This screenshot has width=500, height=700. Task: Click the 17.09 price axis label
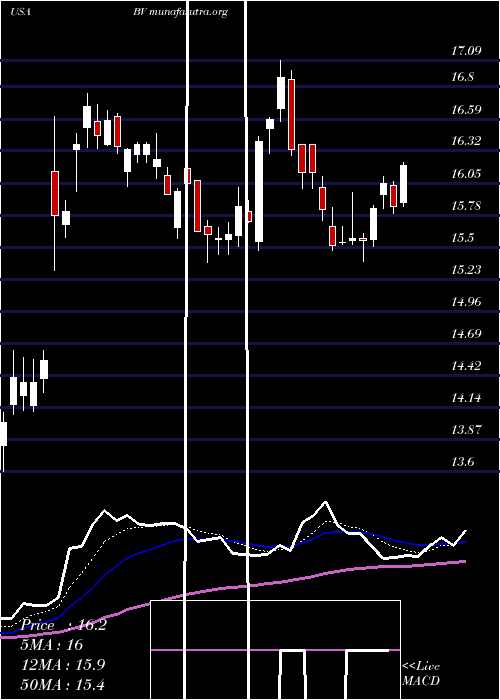[x=466, y=51]
